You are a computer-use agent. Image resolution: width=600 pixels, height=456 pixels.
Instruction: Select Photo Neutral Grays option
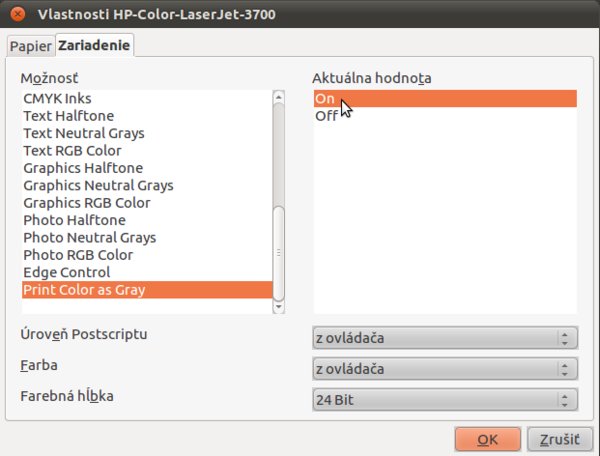click(x=147, y=238)
